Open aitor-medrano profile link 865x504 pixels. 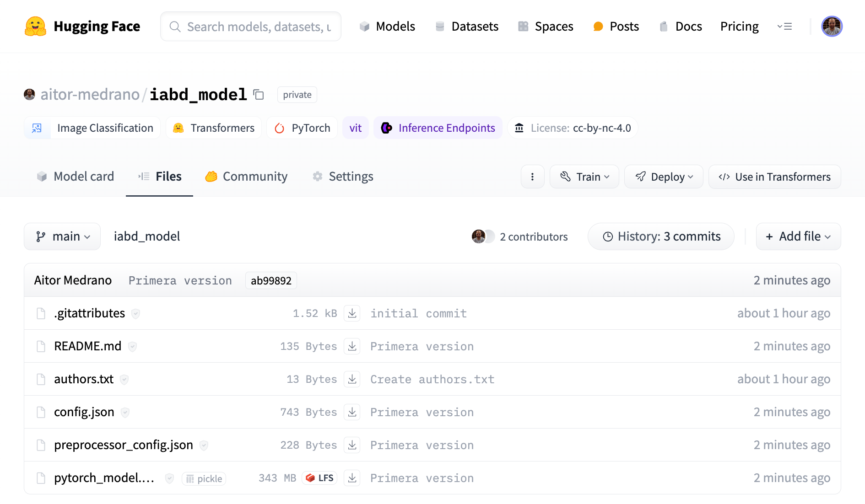[x=90, y=95]
